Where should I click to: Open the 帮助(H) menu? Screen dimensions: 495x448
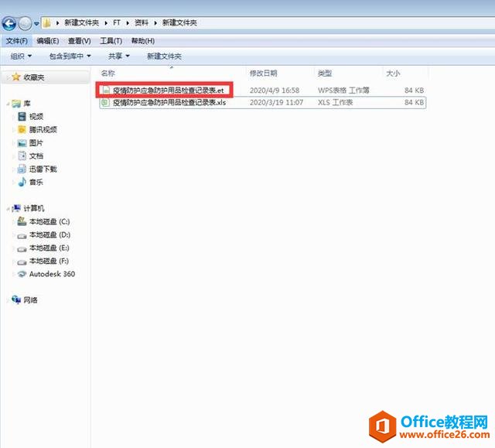coord(142,41)
